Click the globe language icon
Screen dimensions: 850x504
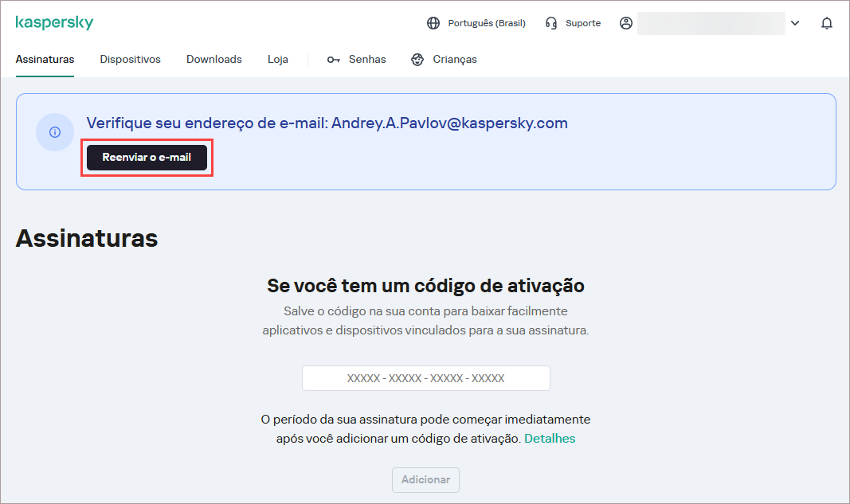click(x=433, y=23)
